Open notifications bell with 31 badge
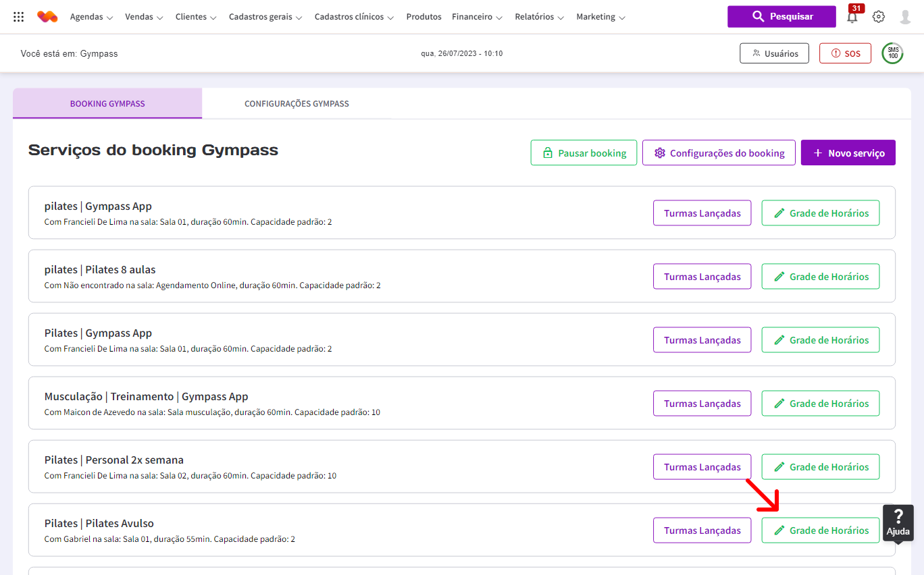The width and height of the screenshot is (924, 575). (853, 16)
